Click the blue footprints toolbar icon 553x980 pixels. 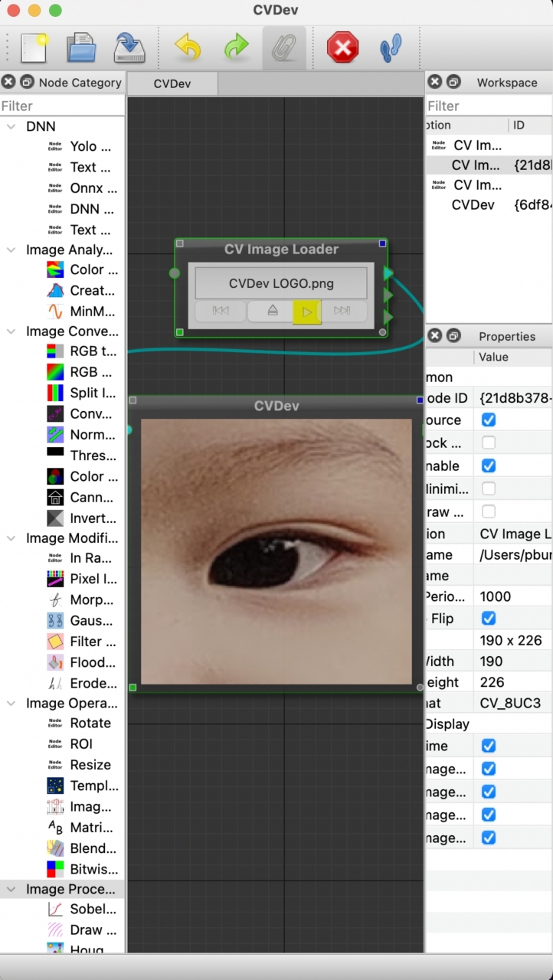[x=391, y=48]
